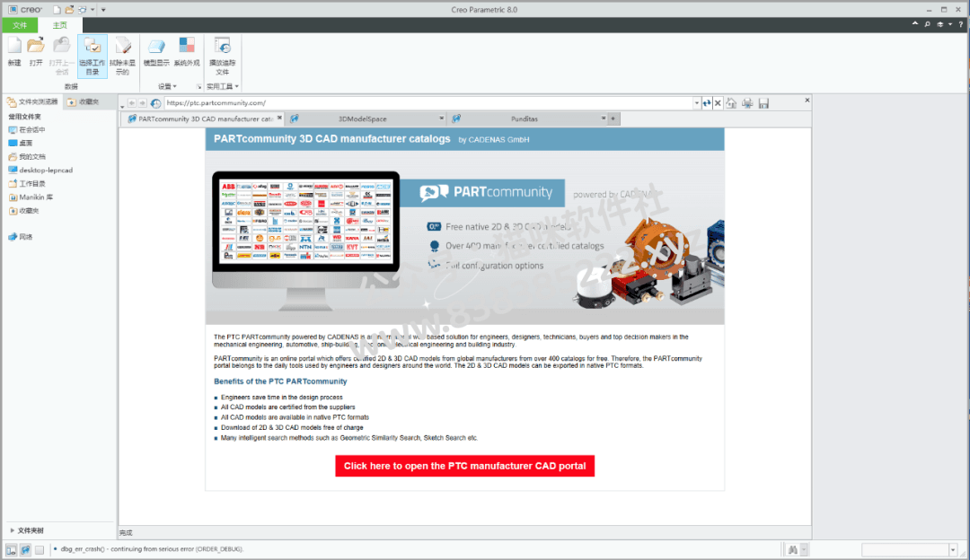Open the 文件 menu tab
970x560 pixels.
pyautogui.click(x=20, y=25)
